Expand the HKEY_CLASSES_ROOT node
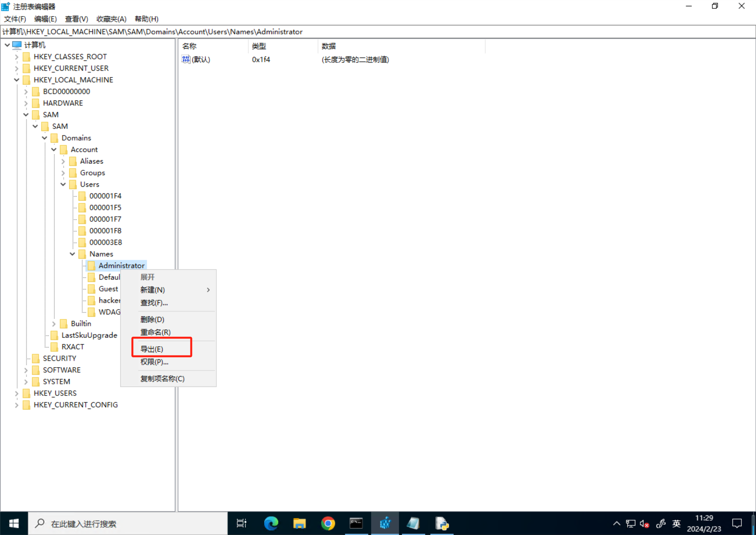This screenshot has width=756, height=535. pos(17,56)
